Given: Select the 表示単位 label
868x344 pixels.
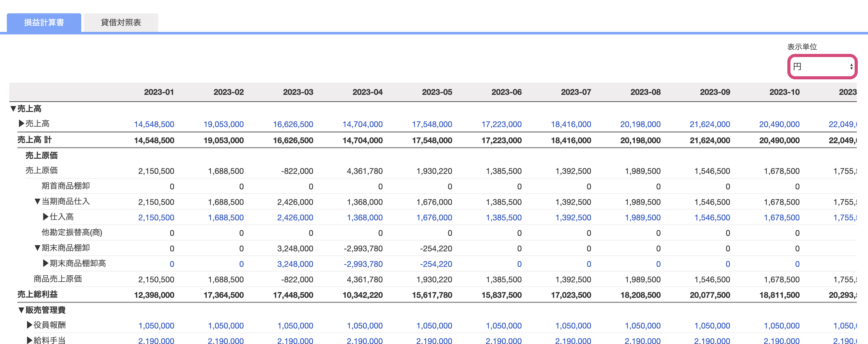Looking at the screenshot, I should click(802, 47).
